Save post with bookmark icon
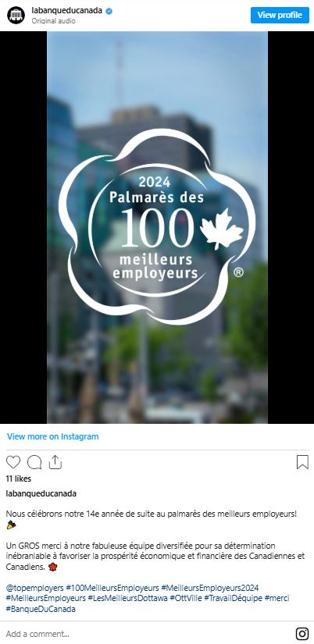This screenshot has width=314, height=644. pyautogui.click(x=302, y=462)
